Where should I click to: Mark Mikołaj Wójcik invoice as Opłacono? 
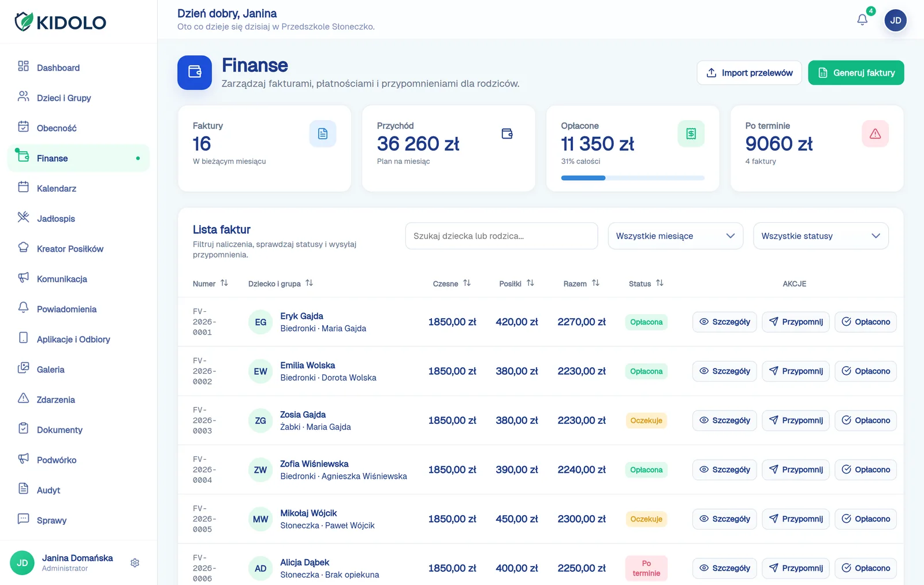(x=866, y=519)
